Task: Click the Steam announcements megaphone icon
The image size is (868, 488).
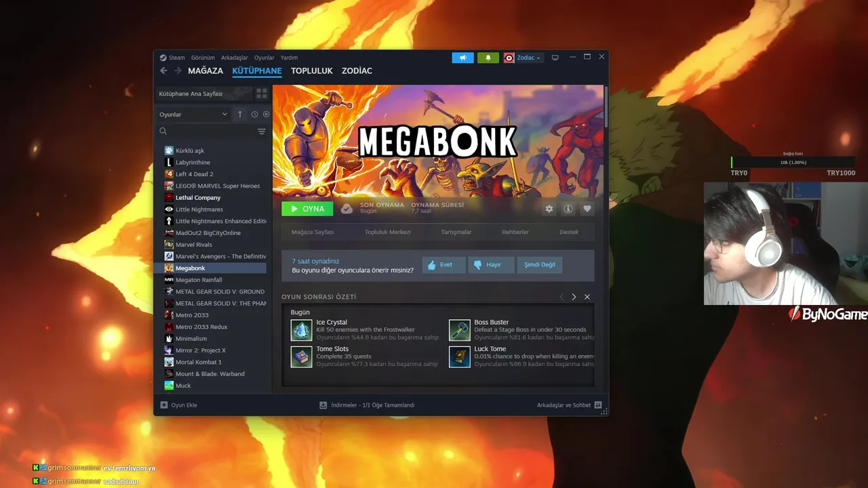Action: point(462,58)
